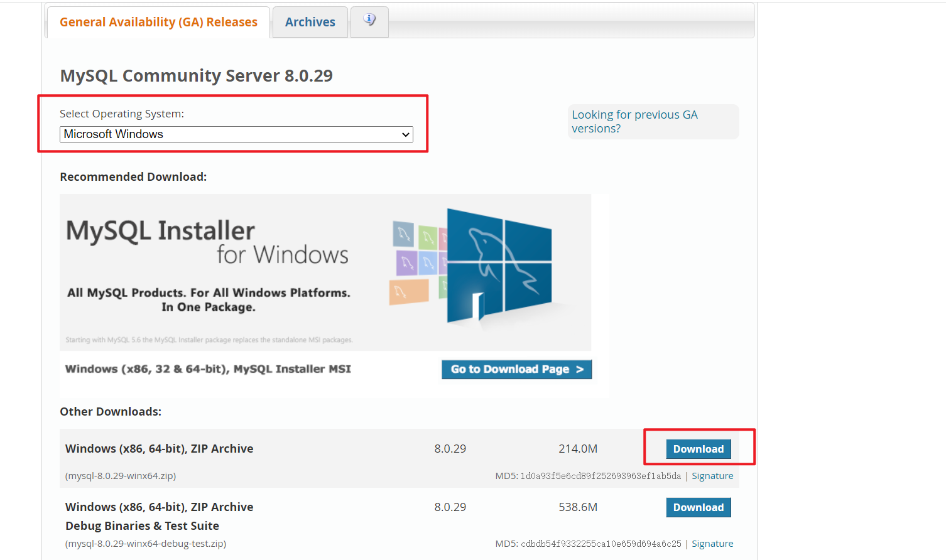Click Windows (x86, 32 & 64-bit), MySQL Installer MSI text
Image resolution: width=946 pixels, height=560 pixels.
click(x=208, y=369)
